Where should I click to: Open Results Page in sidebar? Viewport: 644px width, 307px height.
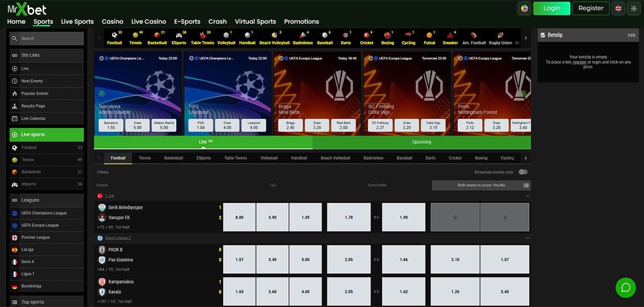[x=47, y=106]
